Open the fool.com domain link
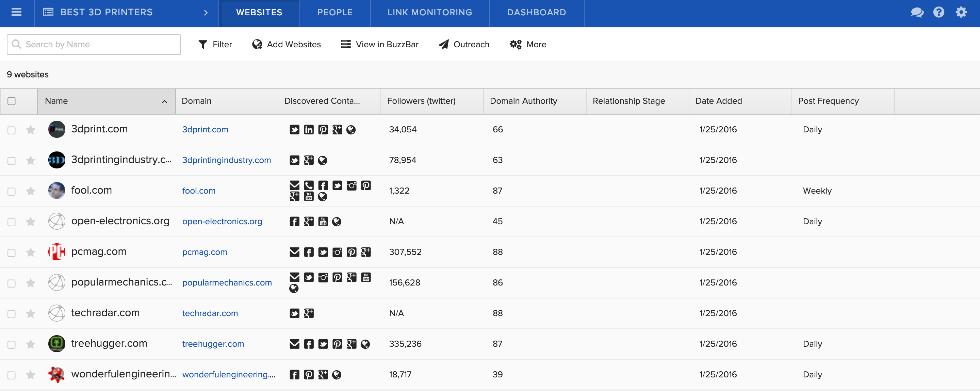The image size is (980, 391). 199,191
